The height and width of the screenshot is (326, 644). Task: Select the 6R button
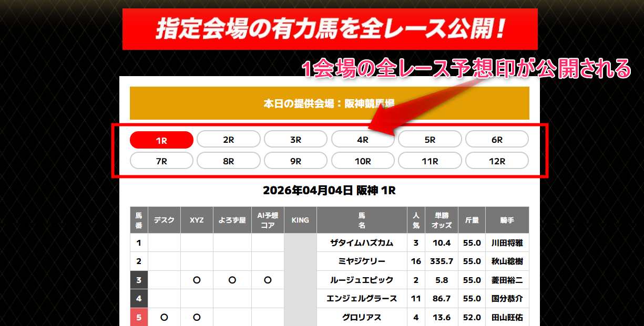click(497, 139)
